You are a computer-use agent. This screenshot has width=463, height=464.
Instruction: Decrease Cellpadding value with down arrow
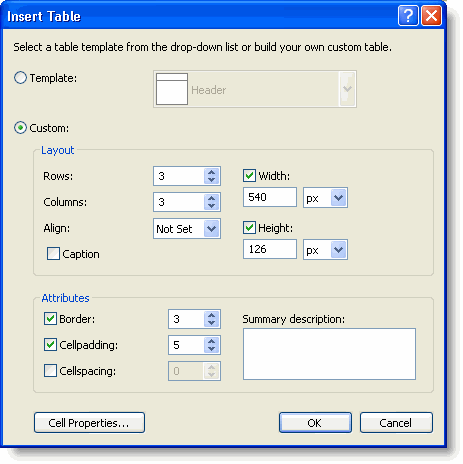(x=211, y=349)
